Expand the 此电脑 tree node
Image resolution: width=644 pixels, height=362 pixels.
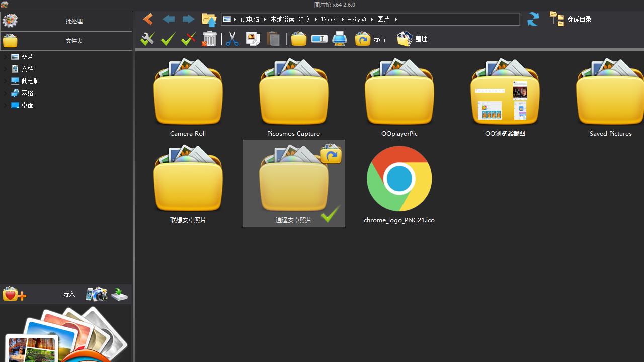pos(6,81)
